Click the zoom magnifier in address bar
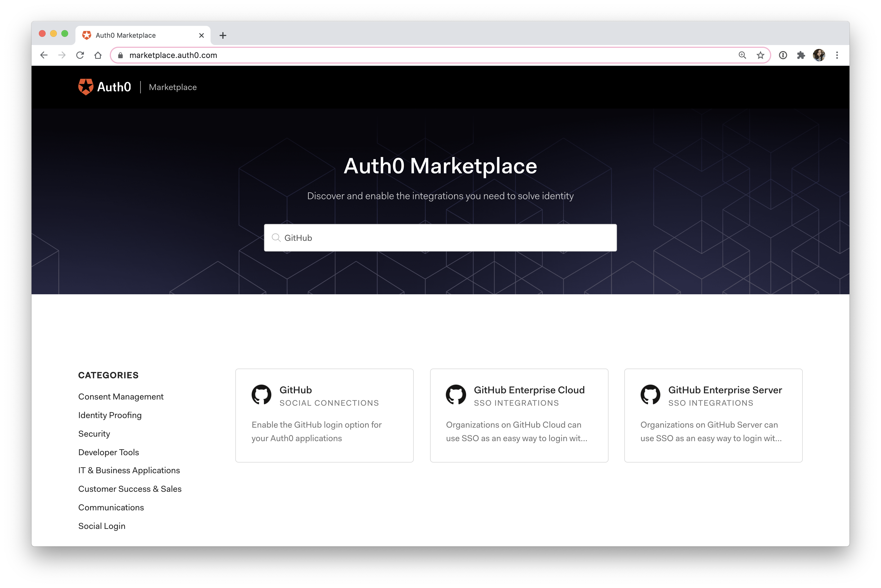 point(742,55)
